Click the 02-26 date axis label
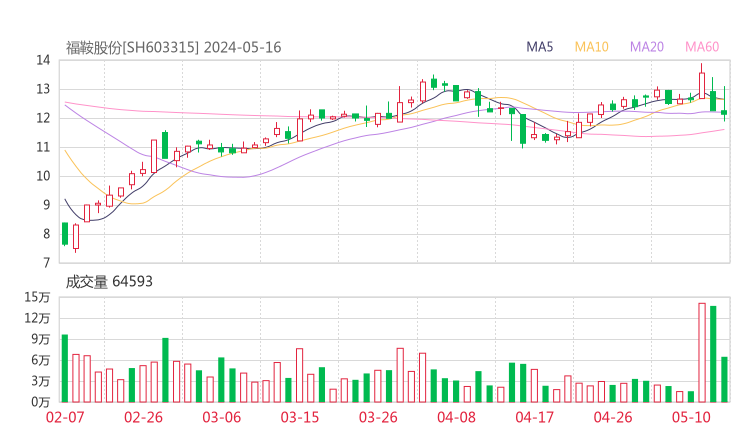 click(143, 417)
